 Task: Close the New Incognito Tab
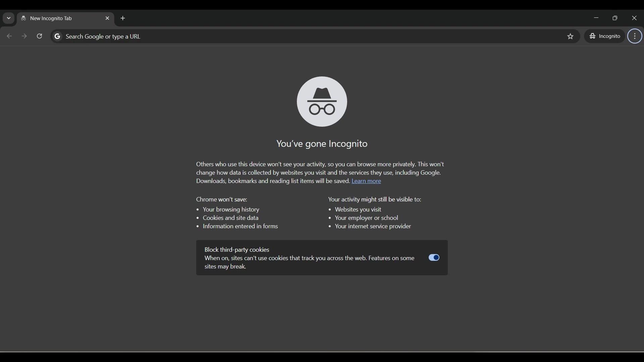point(107,18)
